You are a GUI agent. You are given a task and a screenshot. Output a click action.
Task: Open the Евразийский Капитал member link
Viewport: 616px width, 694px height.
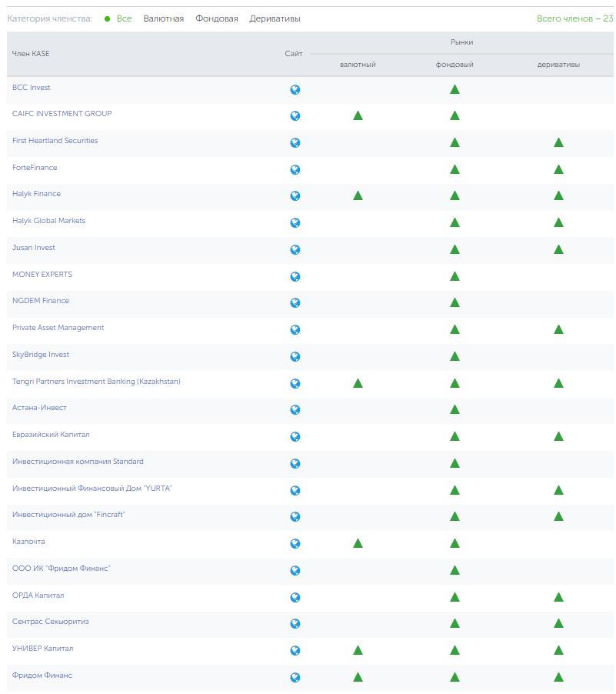point(51,435)
